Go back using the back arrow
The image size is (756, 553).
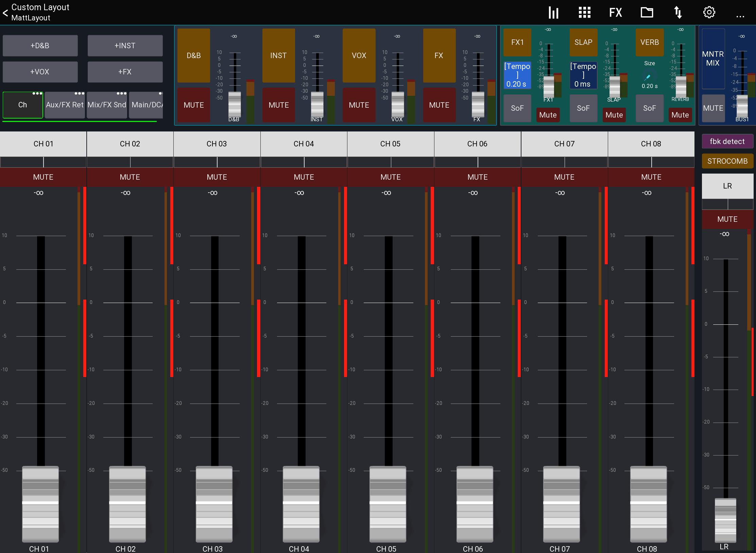pos(5,13)
